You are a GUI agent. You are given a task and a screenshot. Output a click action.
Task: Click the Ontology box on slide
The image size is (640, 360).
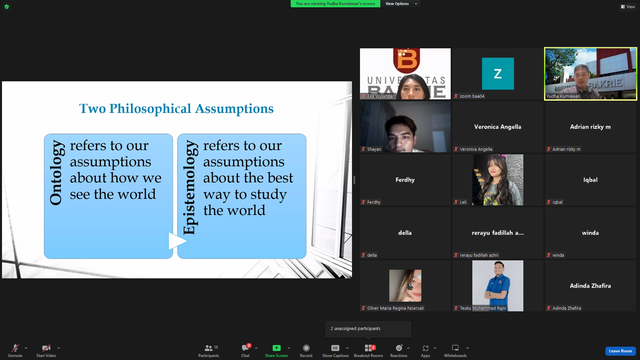108,196
